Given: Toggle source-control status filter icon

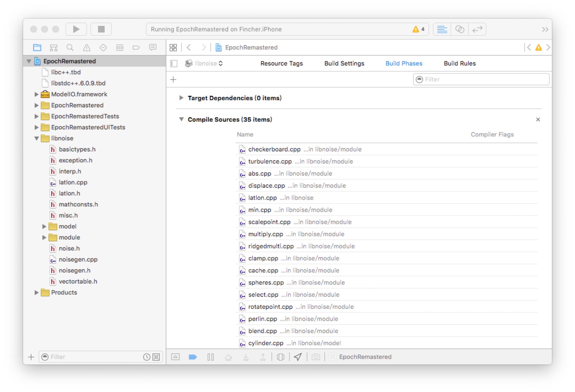Looking at the screenshot, I should [156, 357].
